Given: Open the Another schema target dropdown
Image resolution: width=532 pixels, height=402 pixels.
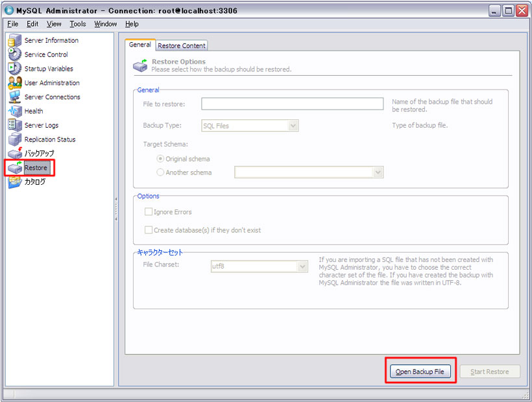Looking at the screenshot, I should click(378, 172).
